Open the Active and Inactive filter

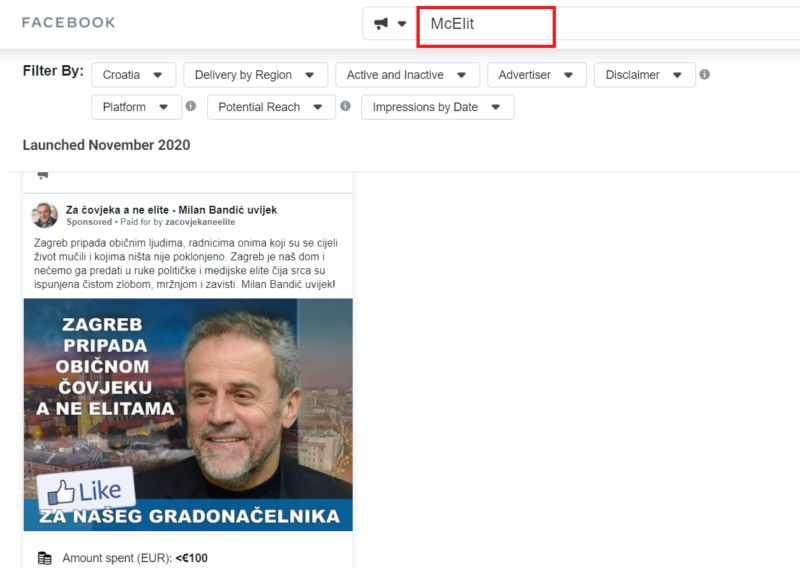click(408, 75)
